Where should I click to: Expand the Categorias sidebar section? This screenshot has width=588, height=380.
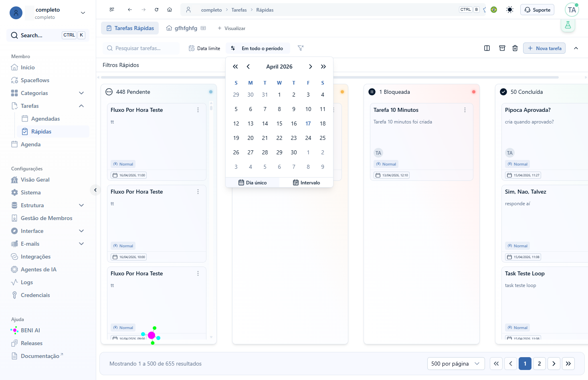click(x=81, y=93)
